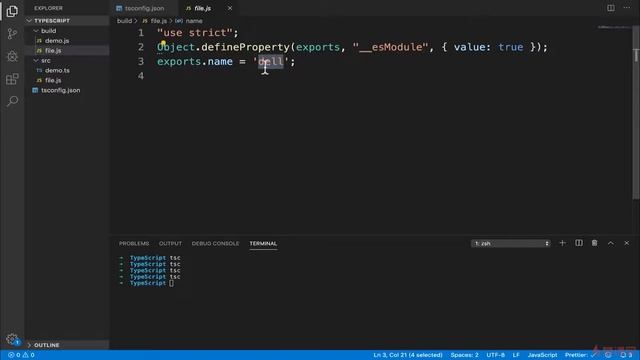Open the Explorer view in activity bar
The height and width of the screenshot is (360, 640).
pyautogui.click(x=12, y=11)
